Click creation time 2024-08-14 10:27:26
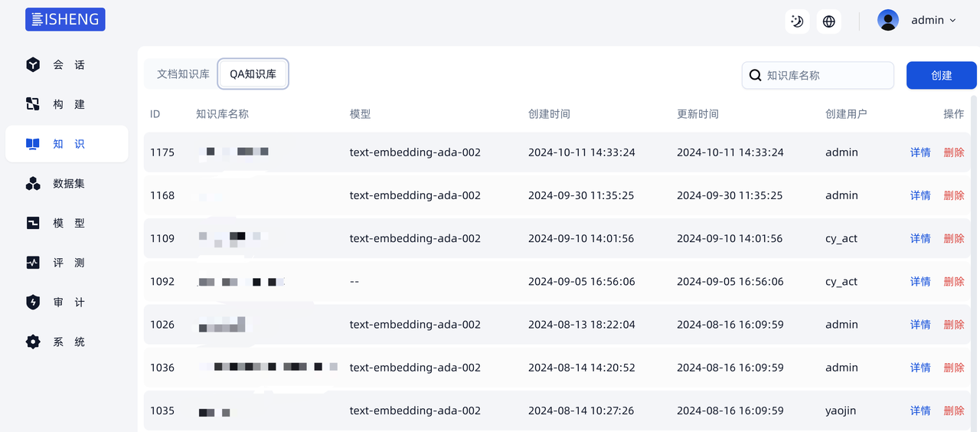 tap(581, 411)
